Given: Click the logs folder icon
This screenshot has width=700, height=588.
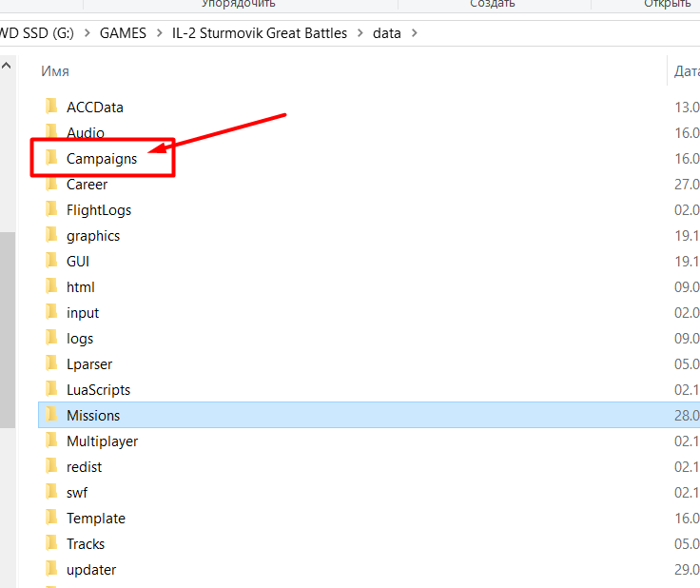Looking at the screenshot, I should point(51,338).
